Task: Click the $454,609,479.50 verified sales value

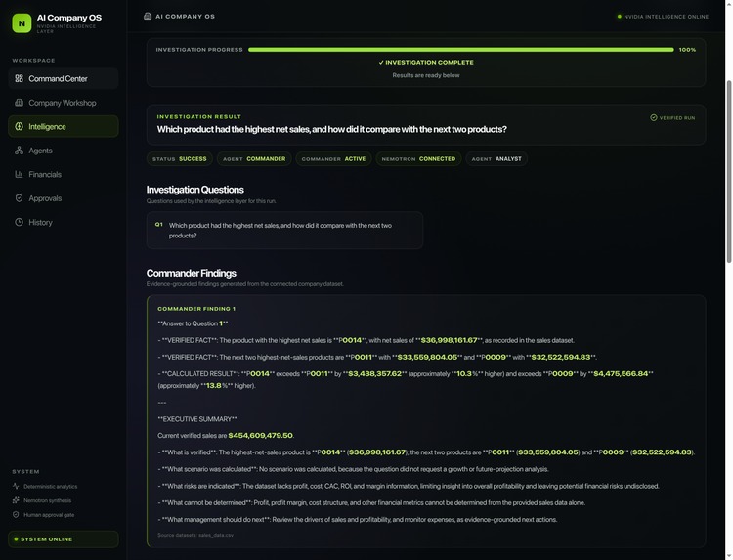Action: click(x=260, y=435)
